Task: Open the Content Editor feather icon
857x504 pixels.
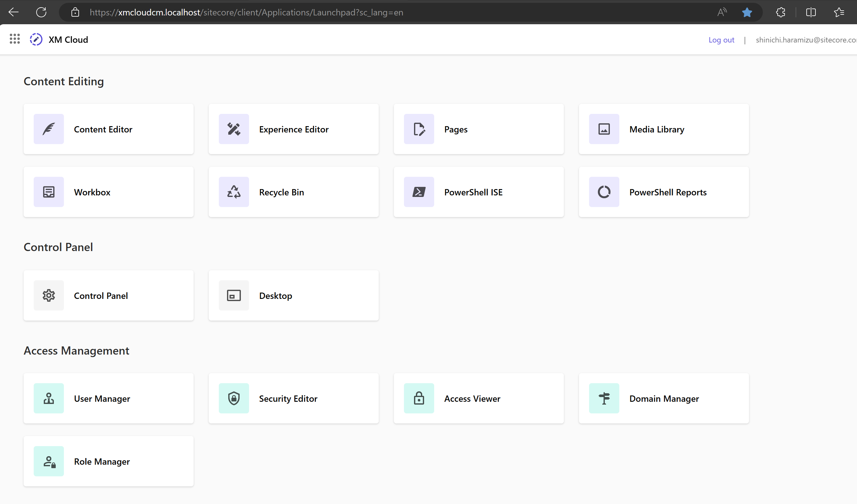Action: pos(48,129)
